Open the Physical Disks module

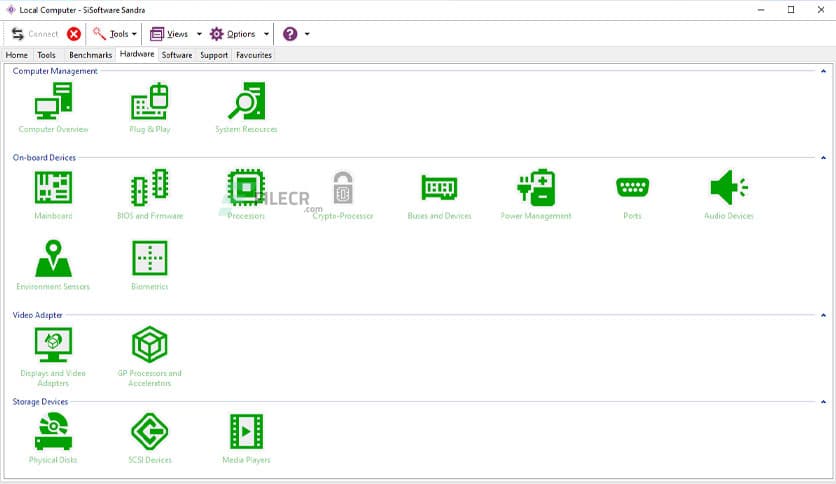click(x=53, y=438)
